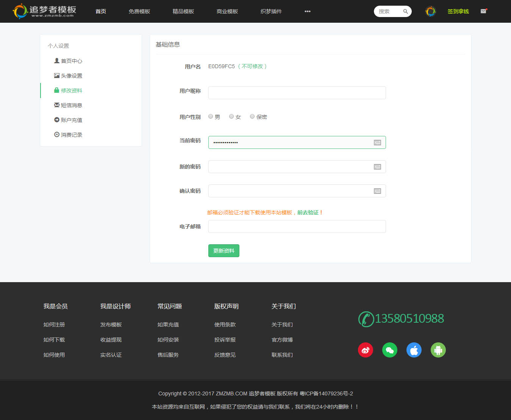Open the mail envelope notifications icon
Viewport: 511px width, 420px height.
click(483, 11)
